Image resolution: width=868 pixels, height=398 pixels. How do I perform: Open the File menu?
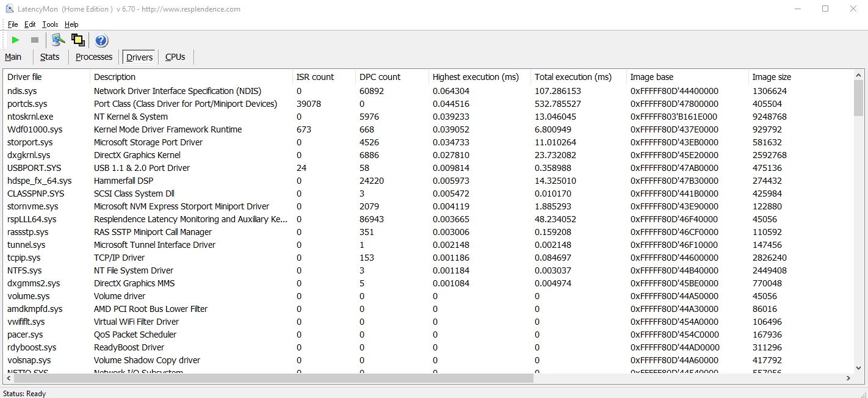13,24
